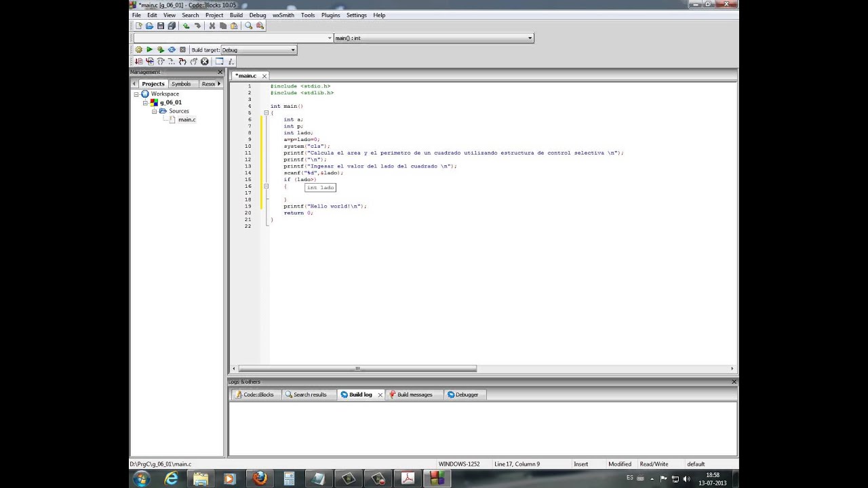868x488 pixels.
Task: Open the Code::Blocks log tab
Action: coord(258,394)
